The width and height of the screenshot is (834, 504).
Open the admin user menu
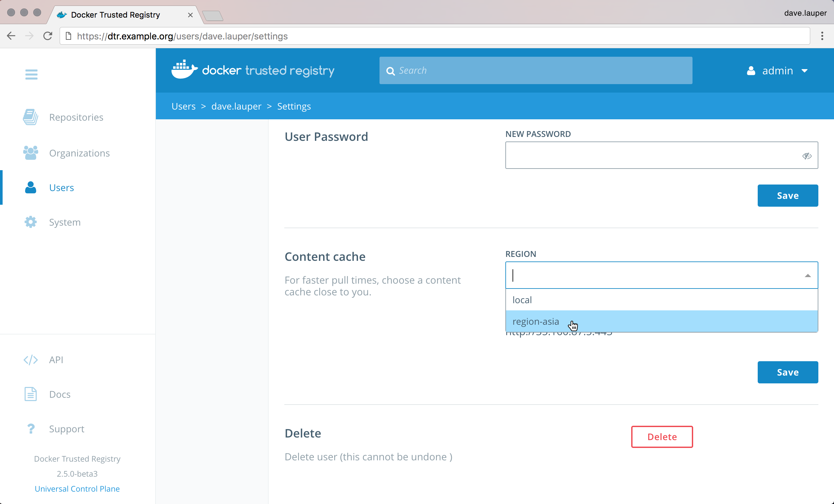click(x=778, y=70)
